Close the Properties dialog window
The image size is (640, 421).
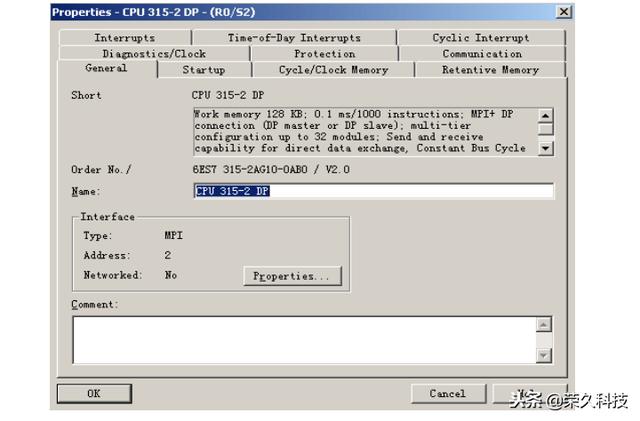[564, 12]
